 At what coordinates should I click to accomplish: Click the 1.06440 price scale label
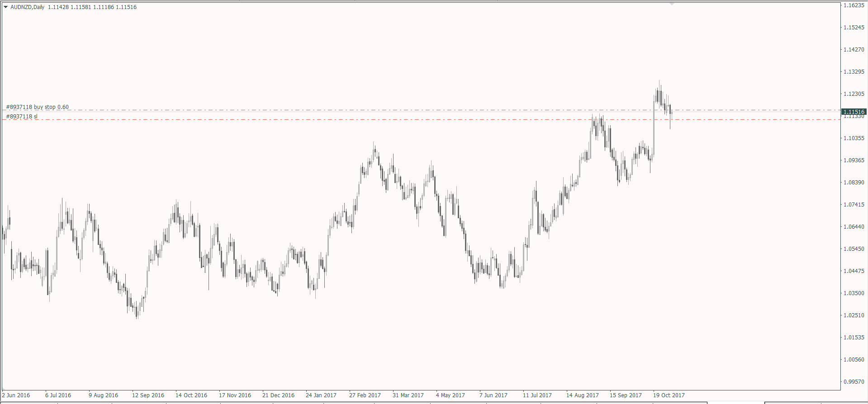click(x=854, y=227)
